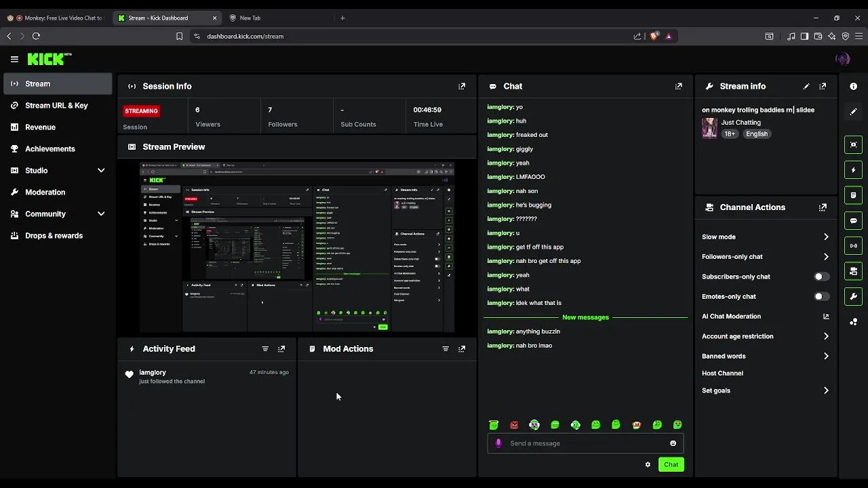Open the Host Channel action
This screenshot has height=488, width=868.
tap(722, 373)
